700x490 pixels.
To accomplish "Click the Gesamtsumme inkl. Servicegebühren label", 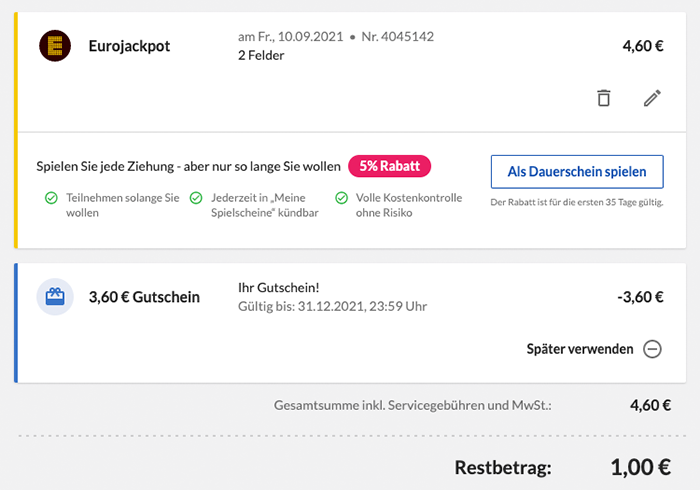I will pyautogui.click(x=412, y=405).
